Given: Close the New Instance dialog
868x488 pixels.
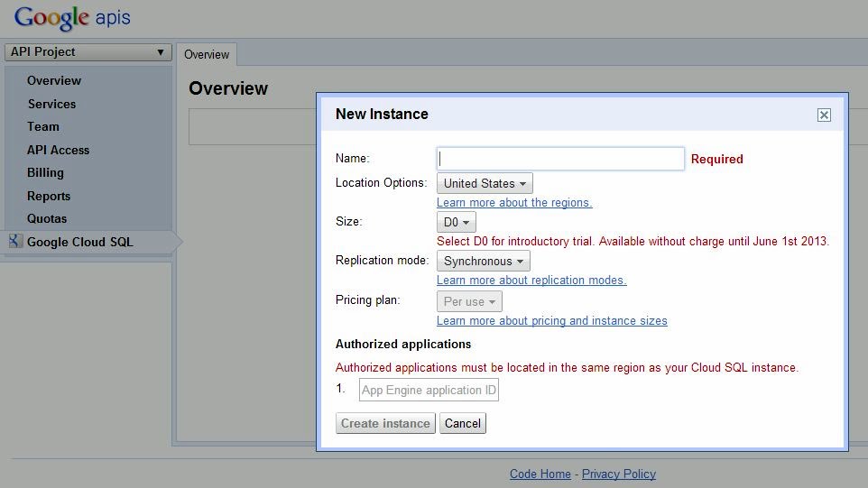Looking at the screenshot, I should coord(823,115).
